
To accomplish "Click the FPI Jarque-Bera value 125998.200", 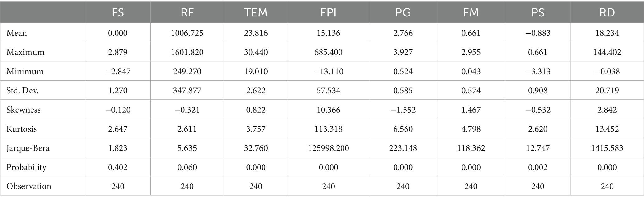I will pos(328,148).
